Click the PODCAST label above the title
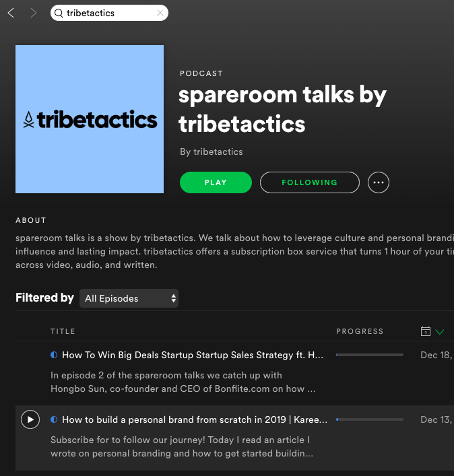This screenshot has height=476, width=454. pyautogui.click(x=201, y=73)
